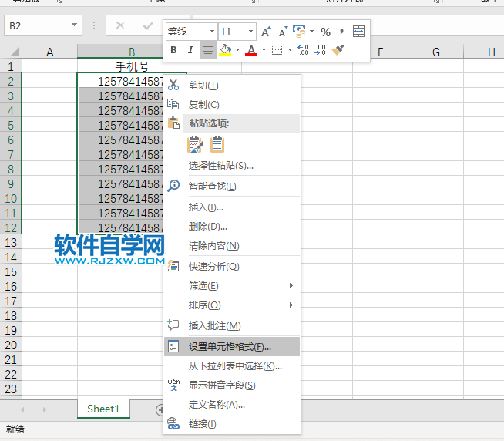The width and height of the screenshot is (504, 441).
Task: Click the Cut scissors icon
Action: coord(173,85)
